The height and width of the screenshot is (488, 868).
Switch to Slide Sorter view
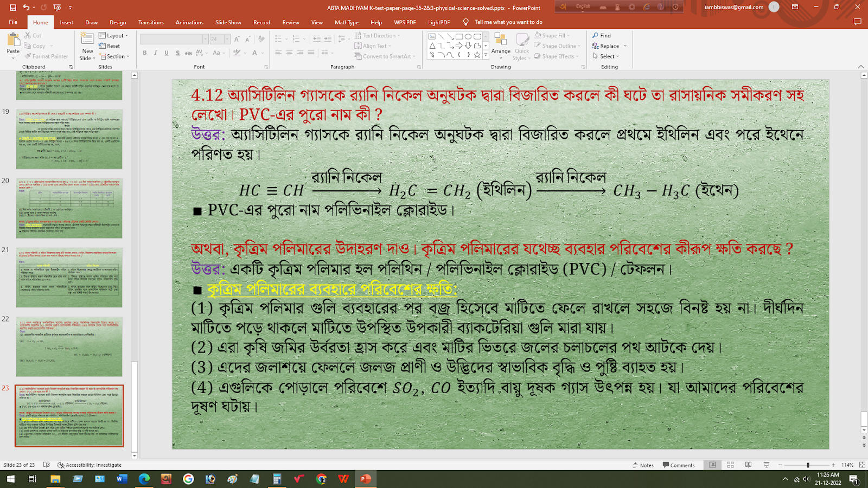pyautogui.click(x=730, y=465)
